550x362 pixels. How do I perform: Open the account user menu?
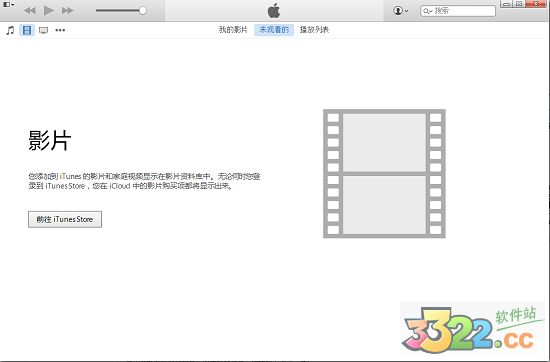pyautogui.click(x=401, y=11)
